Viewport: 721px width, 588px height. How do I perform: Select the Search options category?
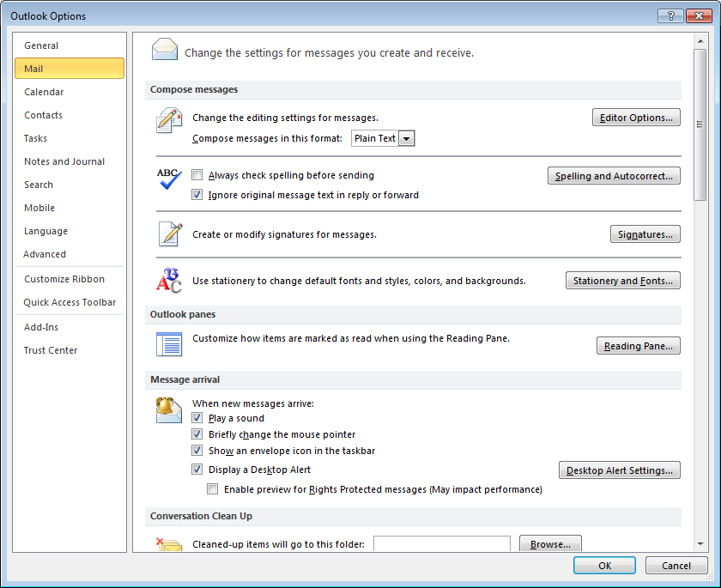point(70,185)
